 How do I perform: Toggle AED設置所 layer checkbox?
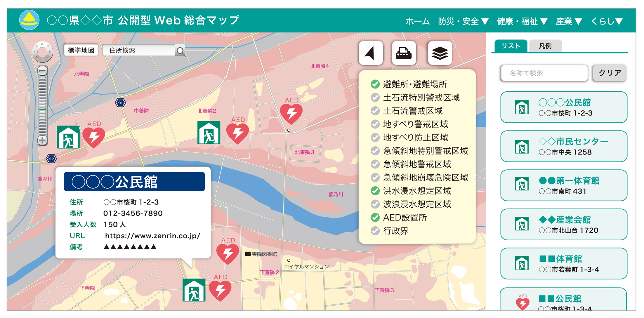[x=375, y=218]
